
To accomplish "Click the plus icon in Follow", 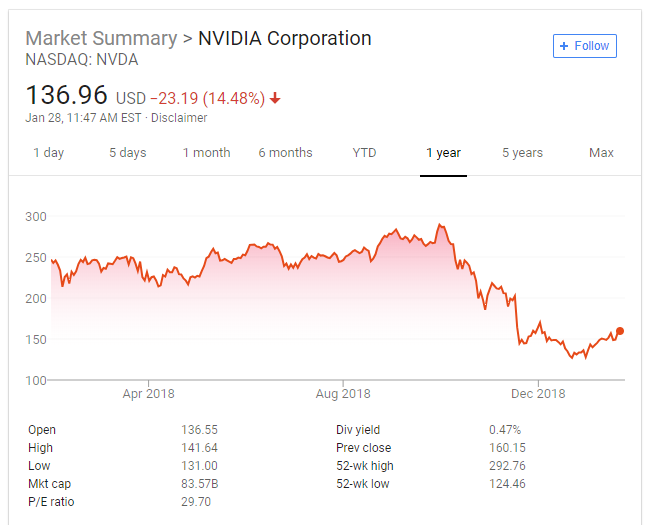I will click(564, 46).
